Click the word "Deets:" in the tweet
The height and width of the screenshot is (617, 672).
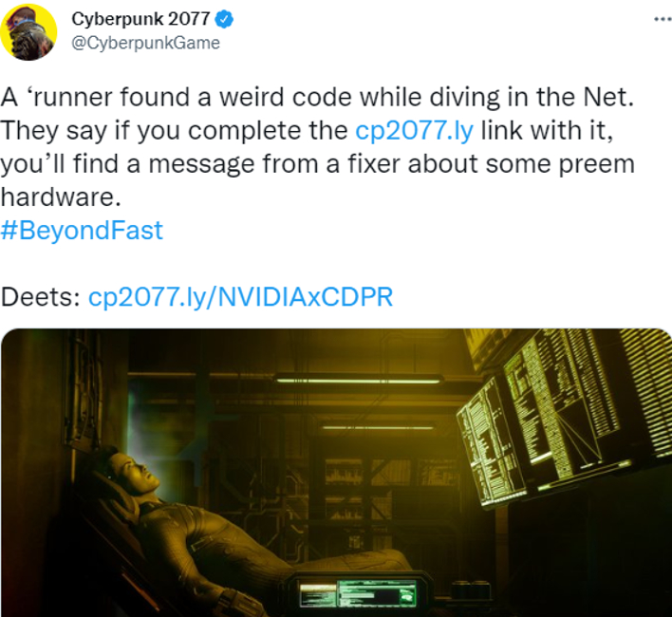40,296
